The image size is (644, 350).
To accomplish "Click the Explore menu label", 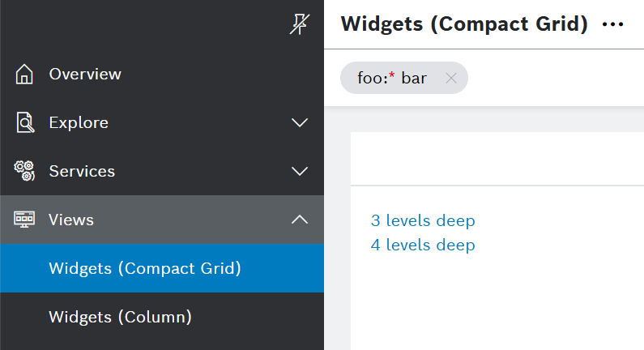I will pos(79,123).
